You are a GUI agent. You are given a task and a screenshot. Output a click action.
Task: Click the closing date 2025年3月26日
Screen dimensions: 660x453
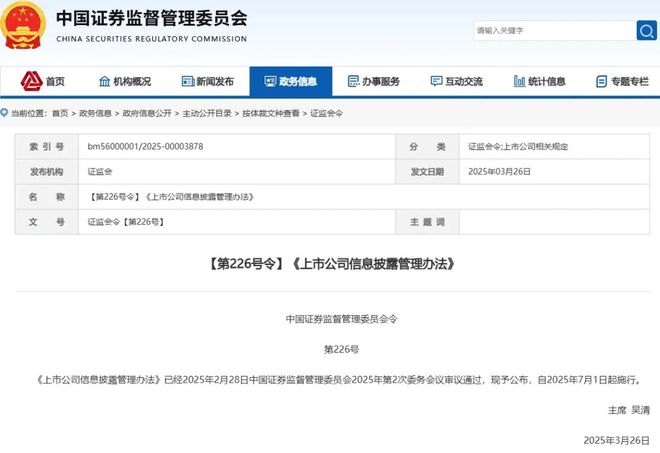click(617, 440)
